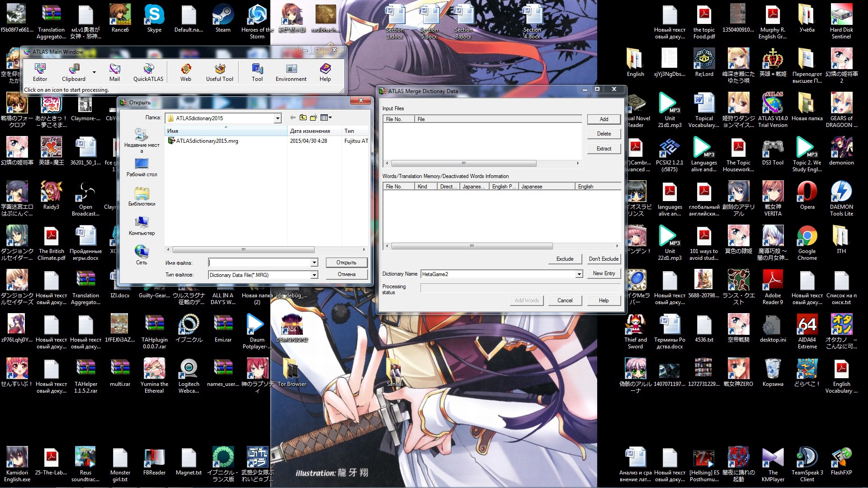868x488 pixels.
Task: Click the Mail icon in ATLAS window
Action: (x=114, y=72)
